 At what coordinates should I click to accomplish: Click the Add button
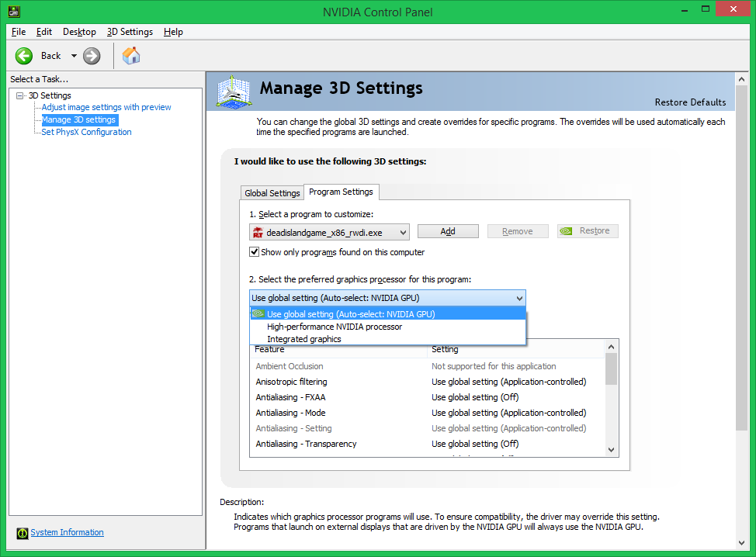click(448, 231)
